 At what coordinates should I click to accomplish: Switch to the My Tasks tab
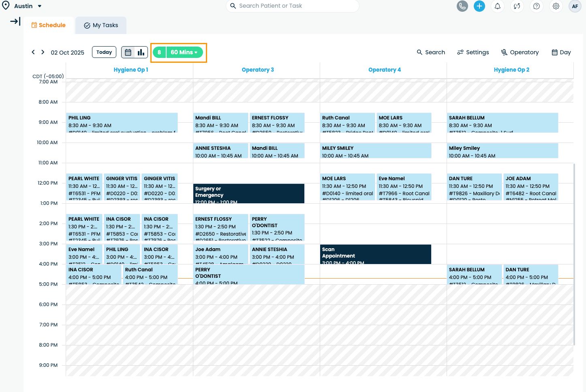coord(101,25)
